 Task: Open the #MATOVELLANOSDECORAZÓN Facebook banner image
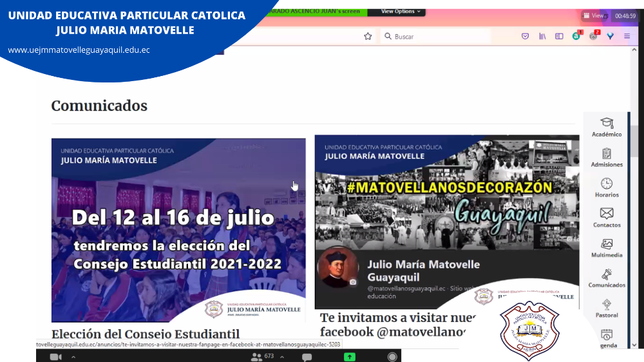(447, 222)
